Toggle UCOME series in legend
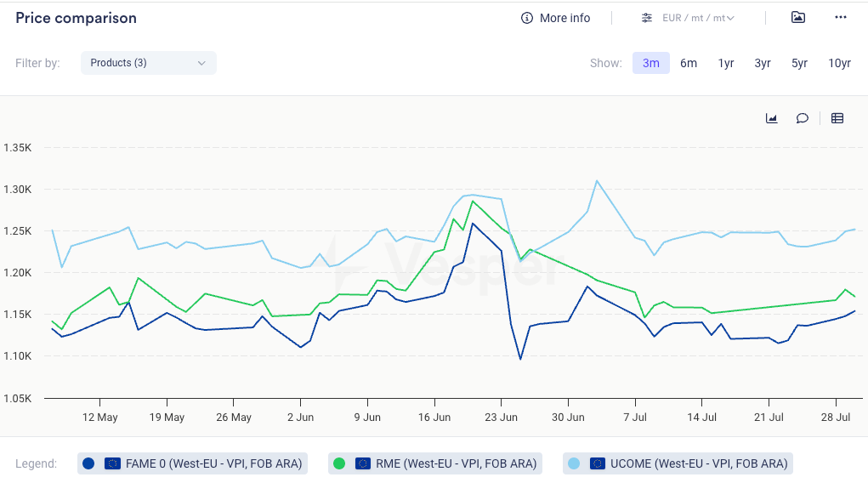 [678, 463]
